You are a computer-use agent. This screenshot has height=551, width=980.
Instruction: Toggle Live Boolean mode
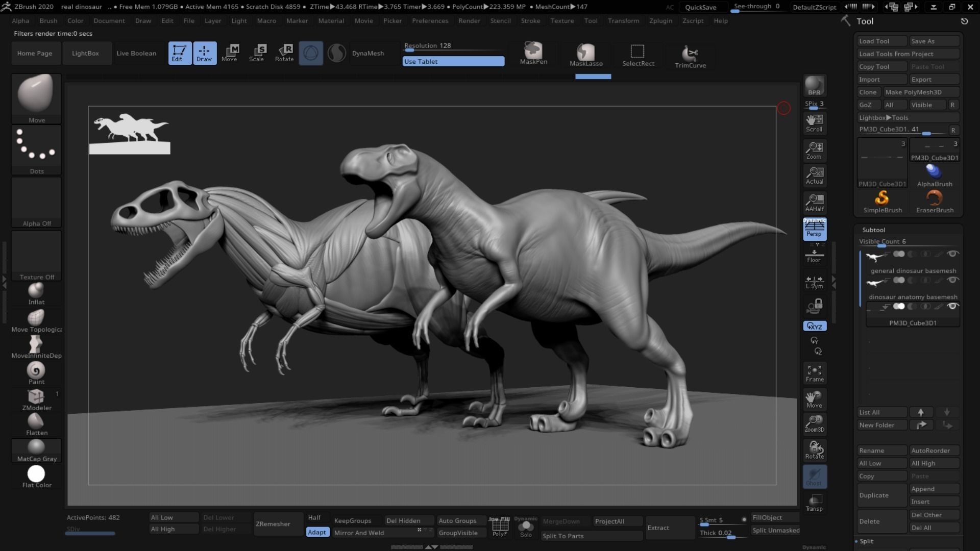point(136,53)
